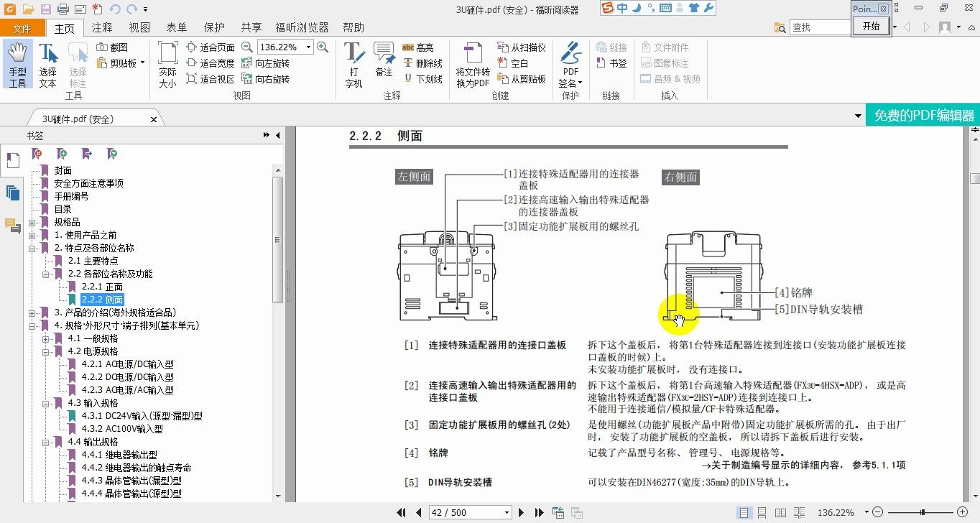980x523 pixels.
Task: Go to next page arrow button
Action: point(522,513)
